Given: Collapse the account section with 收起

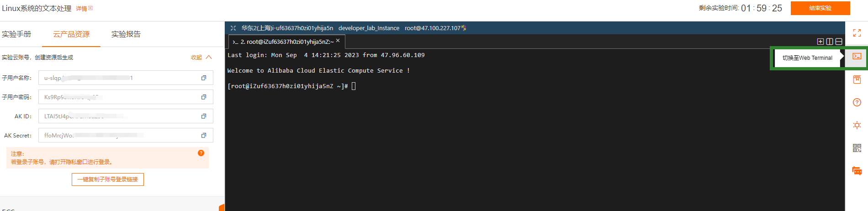Looking at the screenshot, I should [201, 58].
